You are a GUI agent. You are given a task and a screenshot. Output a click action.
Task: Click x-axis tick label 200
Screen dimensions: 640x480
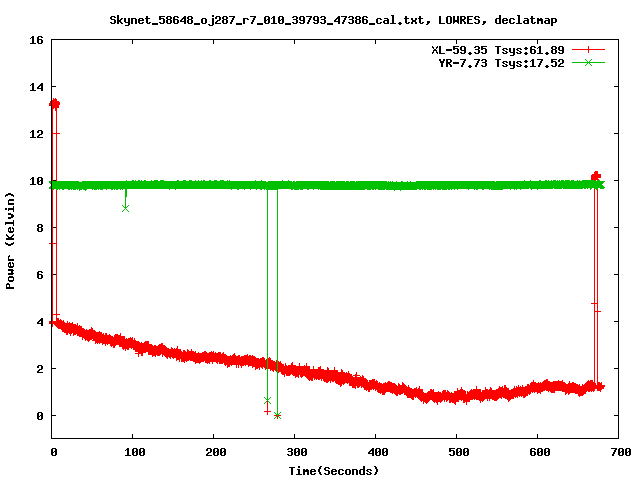[216, 452]
